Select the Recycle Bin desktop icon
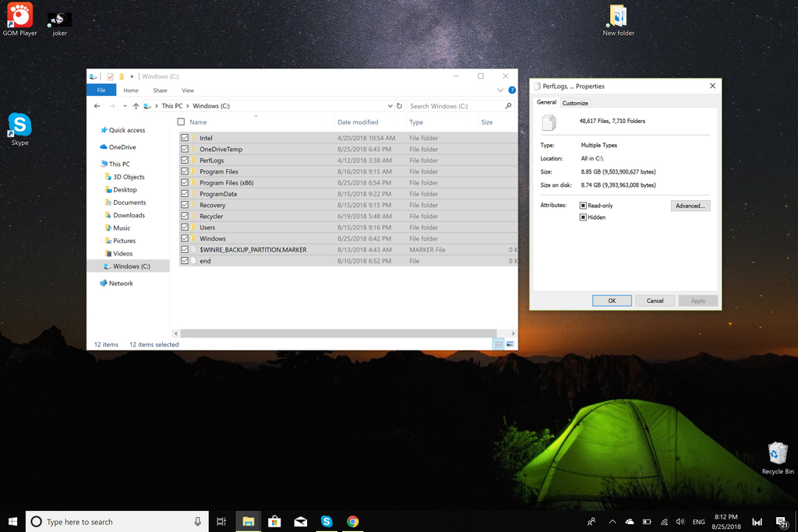Screen dimensions: 798x532 point(778,458)
